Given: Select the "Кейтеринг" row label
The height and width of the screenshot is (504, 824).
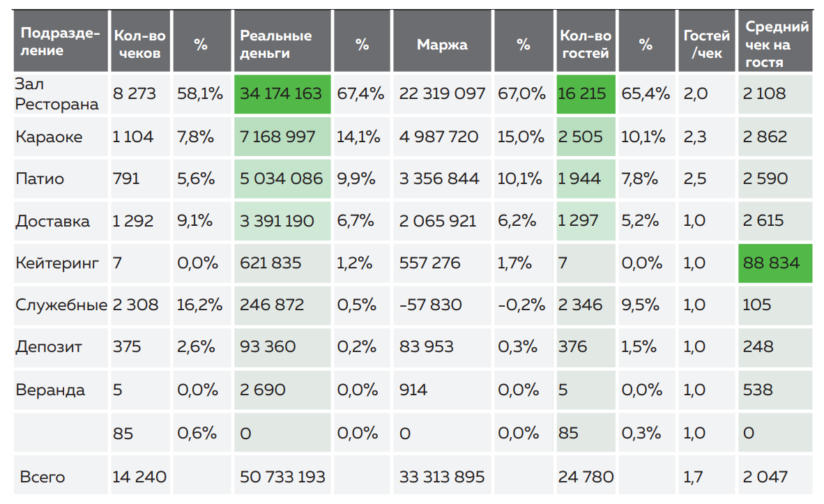Looking at the screenshot, I should point(57,264).
